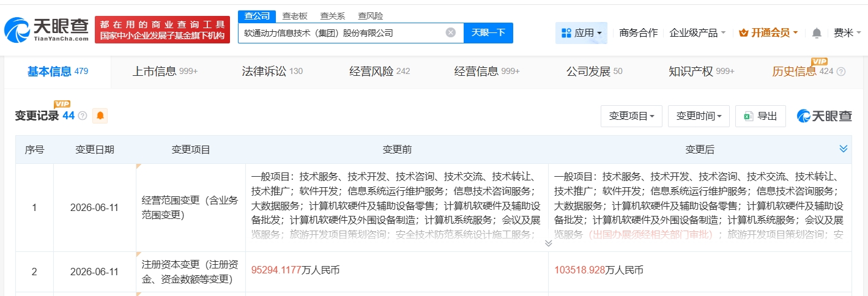Image resolution: width=868 pixels, height=296 pixels.
Task: Switch to the 上市信息 tab
Action: (x=165, y=72)
